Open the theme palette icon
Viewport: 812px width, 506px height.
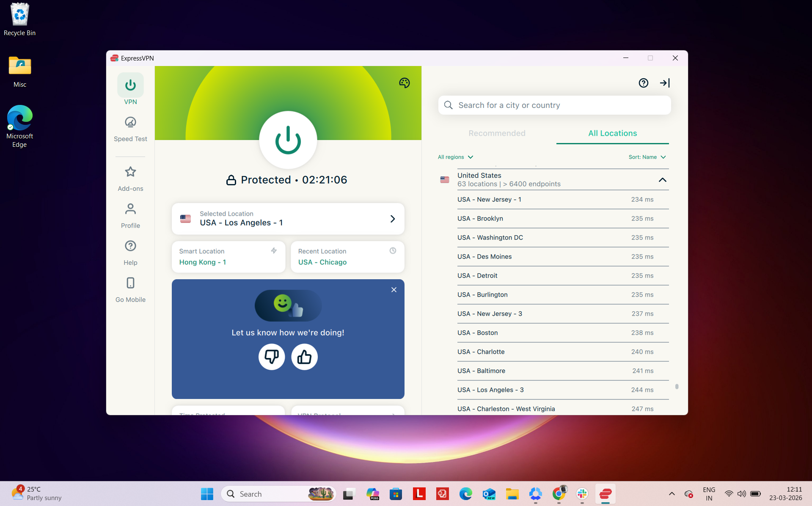pyautogui.click(x=404, y=83)
